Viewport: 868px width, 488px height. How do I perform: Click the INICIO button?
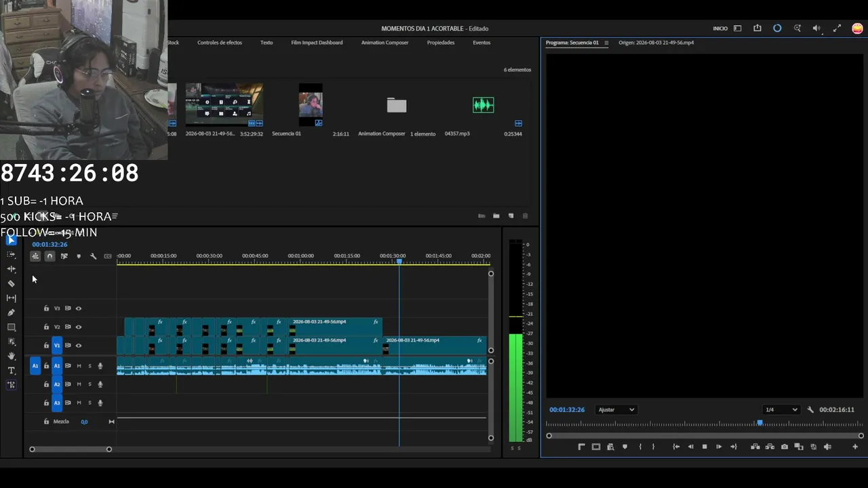pos(720,28)
